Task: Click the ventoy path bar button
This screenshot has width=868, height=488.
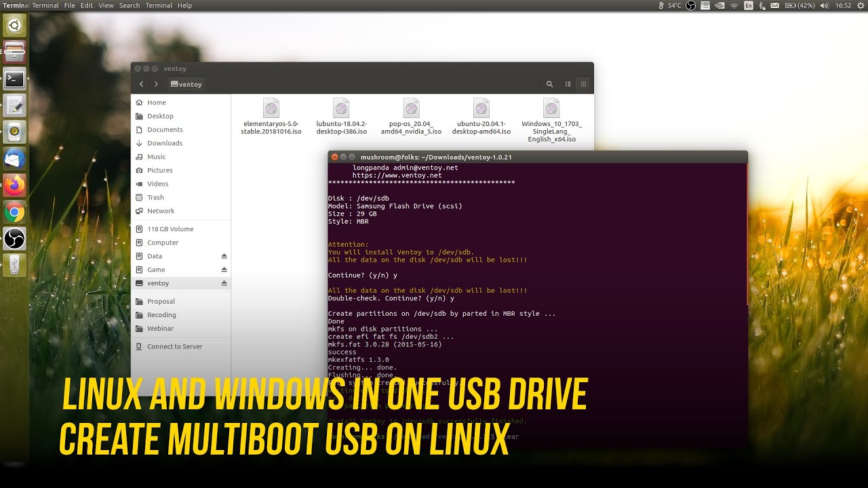Action: (x=186, y=84)
